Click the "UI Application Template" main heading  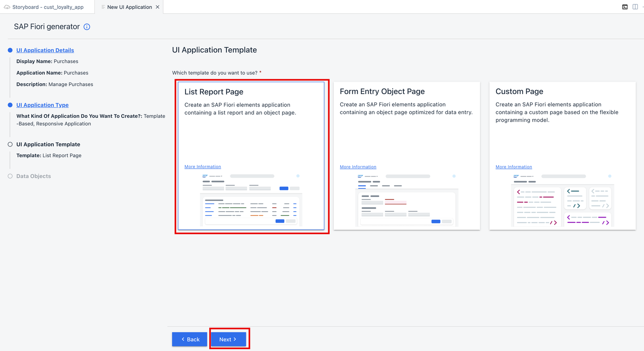coord(215,50)
